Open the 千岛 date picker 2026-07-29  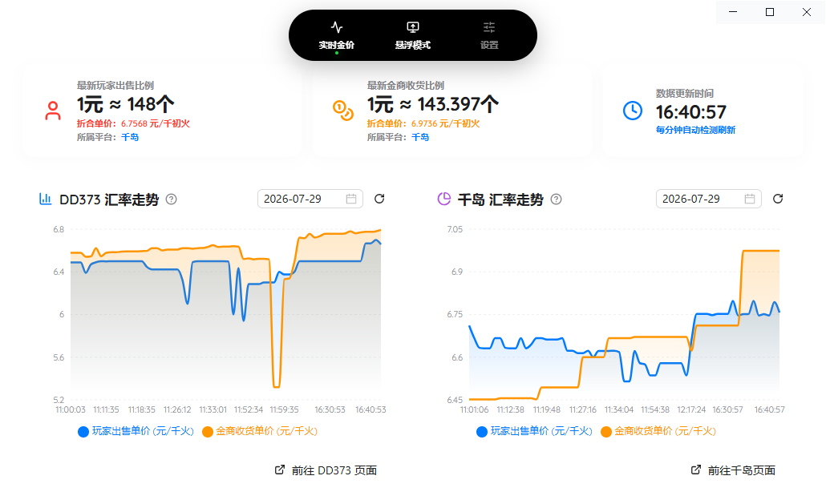click(x=709, y=199)
